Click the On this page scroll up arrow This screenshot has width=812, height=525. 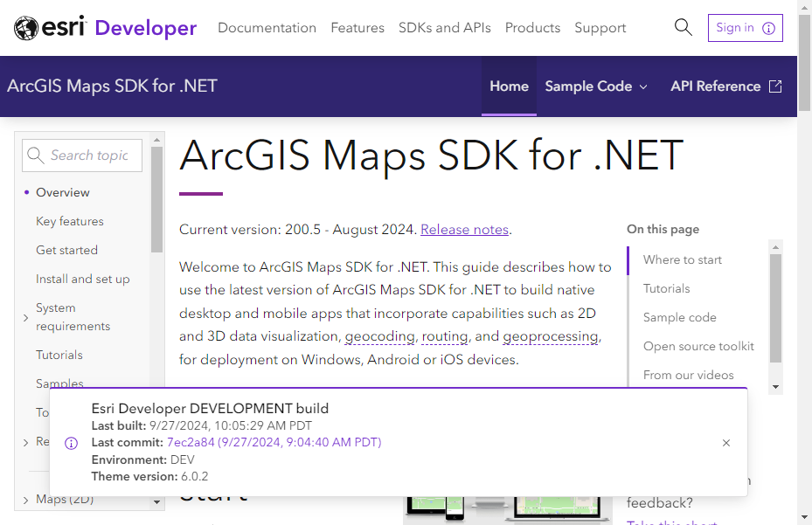point(775,247)
